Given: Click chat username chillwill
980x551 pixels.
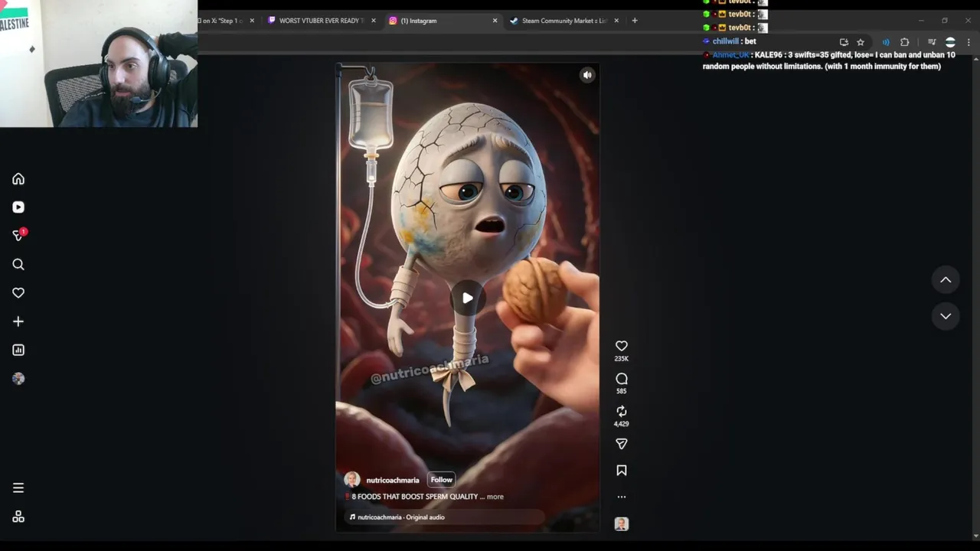Looking at the screenshot, I should [726, 41].
